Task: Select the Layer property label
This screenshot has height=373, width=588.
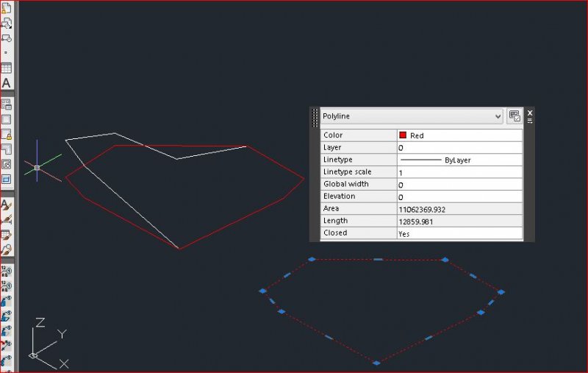Action: pos(332,147)
